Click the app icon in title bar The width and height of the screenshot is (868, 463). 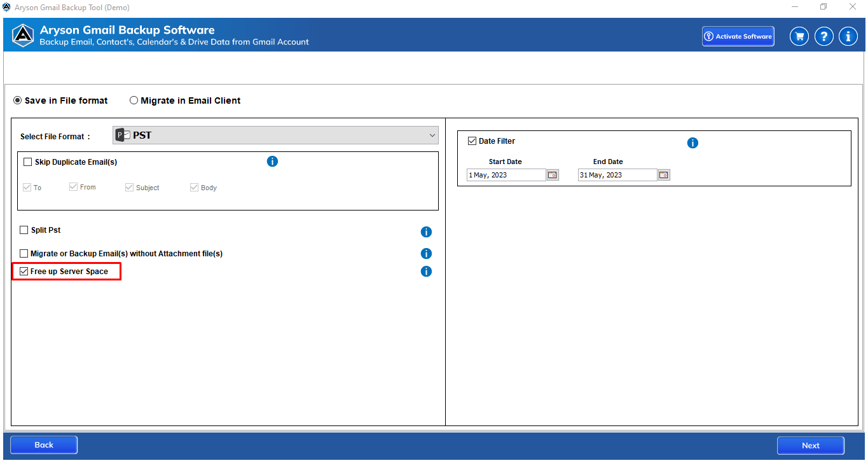click(7, 7)
